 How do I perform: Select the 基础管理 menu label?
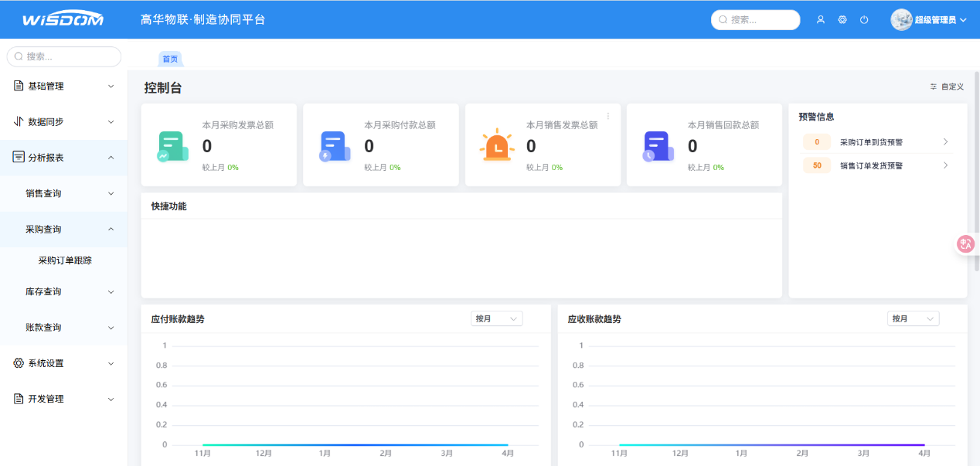click(x=46, y=86)
